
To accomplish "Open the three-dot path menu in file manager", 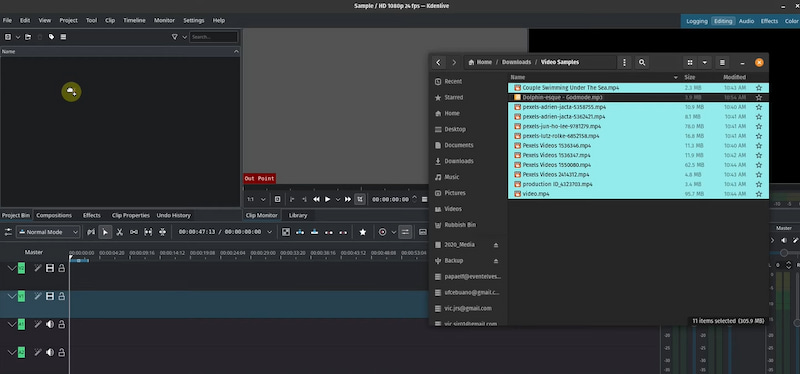I will [x=624, y=62].
